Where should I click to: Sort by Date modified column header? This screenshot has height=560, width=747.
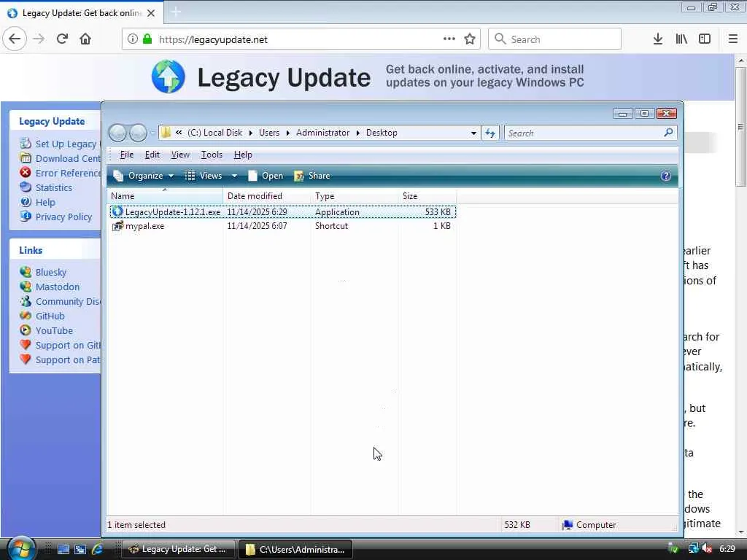(x=267, y=196)
